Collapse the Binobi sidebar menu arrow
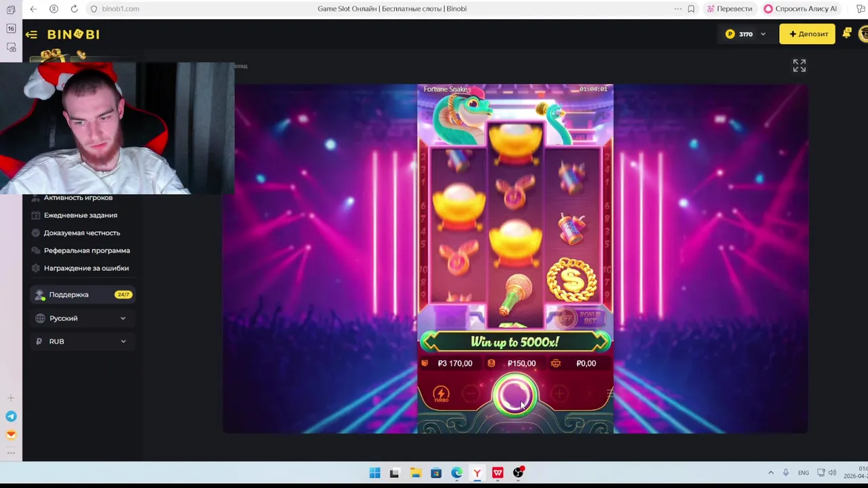Image resolution: width=868 pixels, height=488 pixels. pos(31,34)
